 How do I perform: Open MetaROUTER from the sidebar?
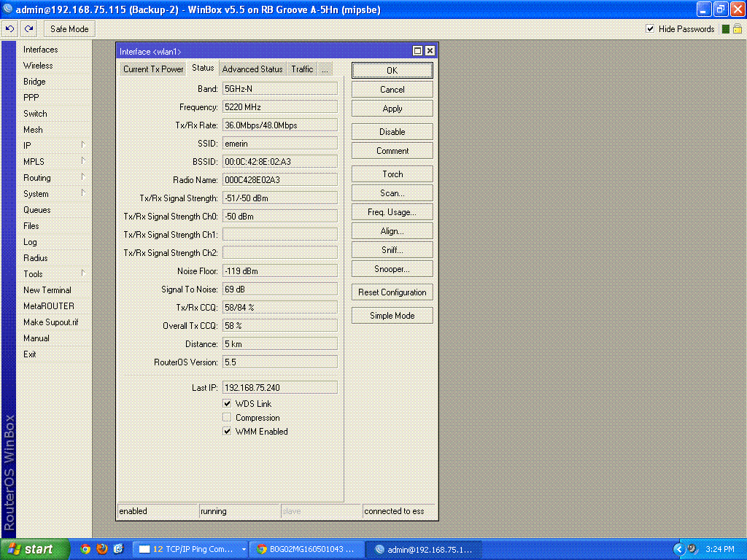(x=49, y=306)
